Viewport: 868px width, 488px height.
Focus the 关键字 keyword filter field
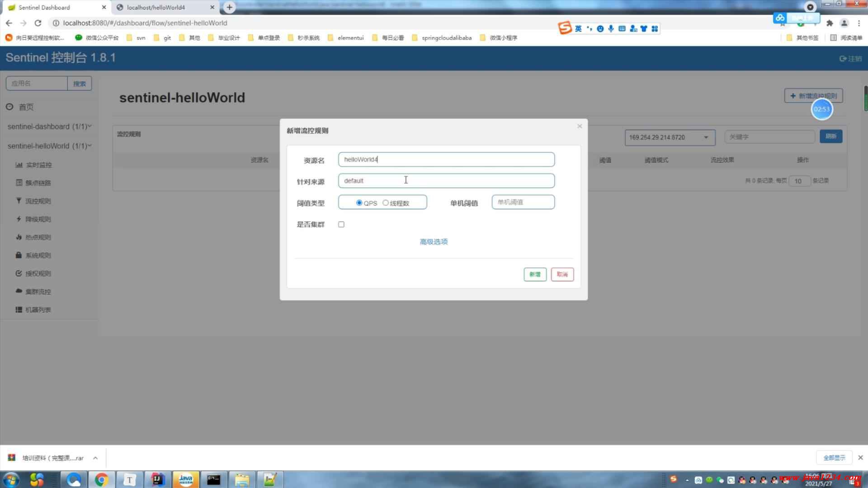point(769,137)
